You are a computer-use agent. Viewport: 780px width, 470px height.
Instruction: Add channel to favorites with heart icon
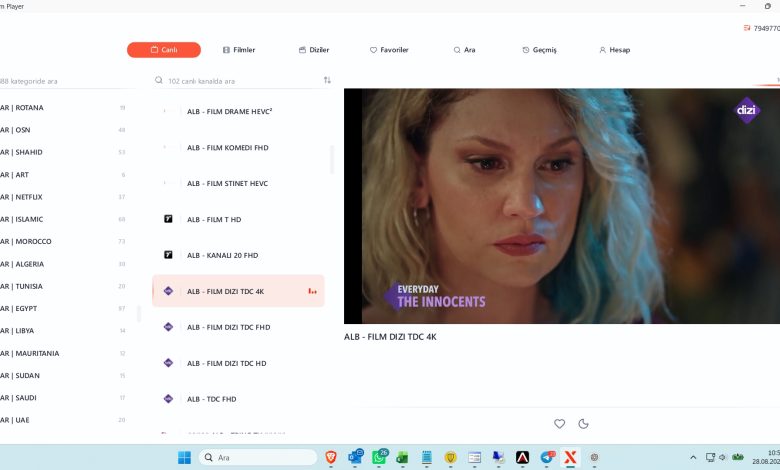(x=560, y=424)
